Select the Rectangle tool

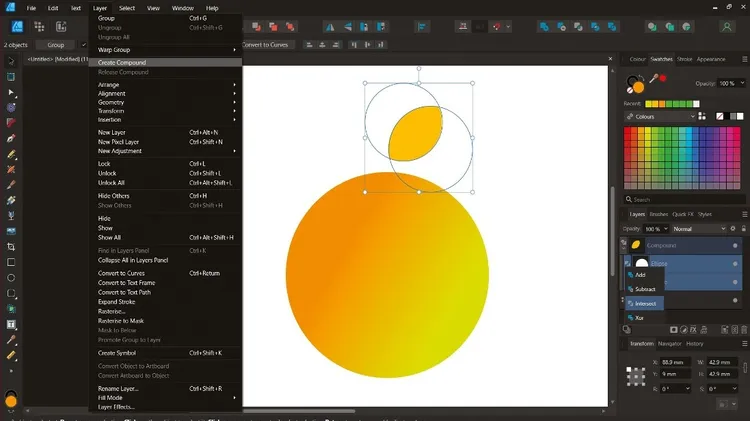pos(11,262)
